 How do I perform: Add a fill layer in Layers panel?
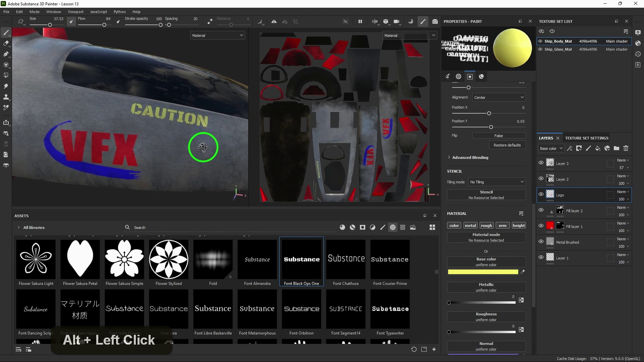(x=598, y=148)
